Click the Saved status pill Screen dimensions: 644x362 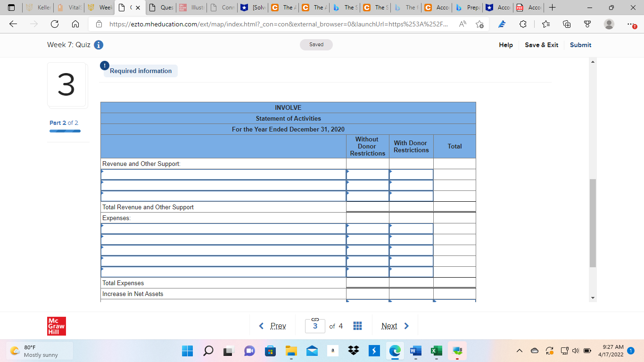[316, 45]
